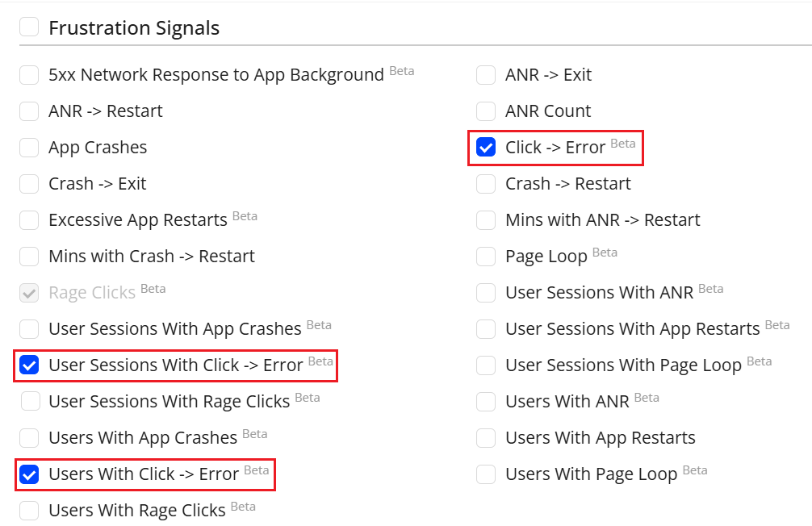Select Users With App Restarts checkbox
Viewport: 812px width, 526px height.
(486, 438)
